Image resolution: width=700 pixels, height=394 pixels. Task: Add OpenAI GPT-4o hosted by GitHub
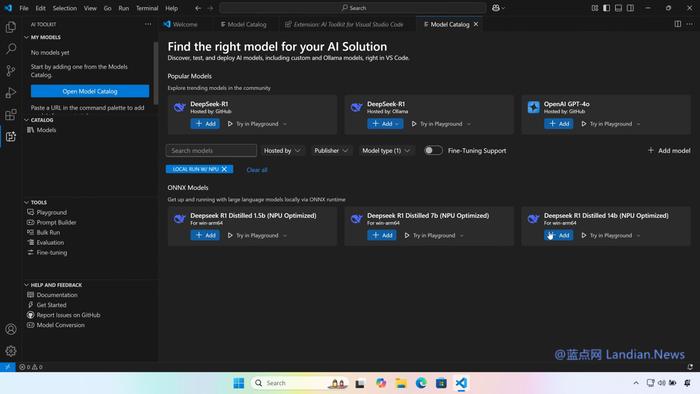coord(558,124)
